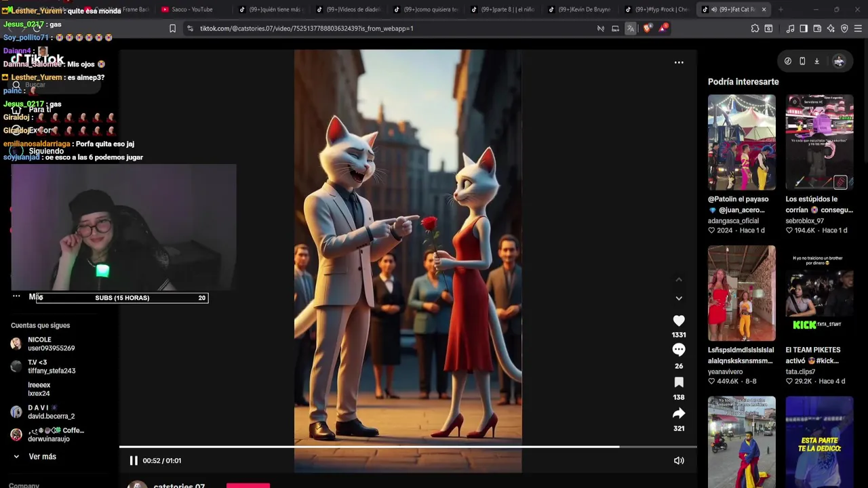Image resolution: width=868 pixels, height=488 pixels.
Task: Open sebroblox_97 creator link
Action: 805,221
